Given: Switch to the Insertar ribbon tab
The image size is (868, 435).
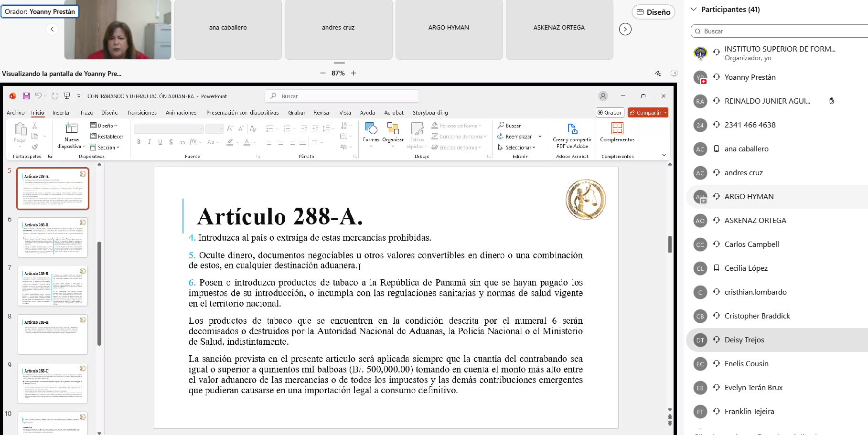Looking at the screenshot, I should pyautogui.click(x=61, y=113).
